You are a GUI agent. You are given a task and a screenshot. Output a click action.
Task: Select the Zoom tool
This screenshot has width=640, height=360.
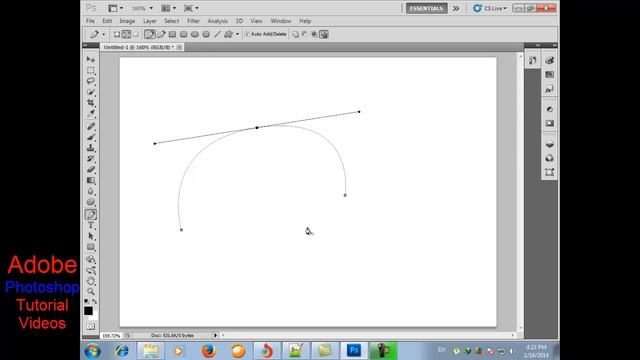point(91,291)
